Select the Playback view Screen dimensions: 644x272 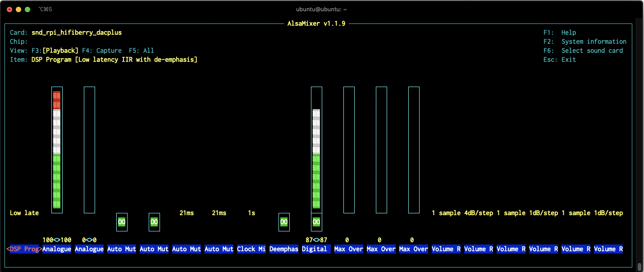pos(60,51)
